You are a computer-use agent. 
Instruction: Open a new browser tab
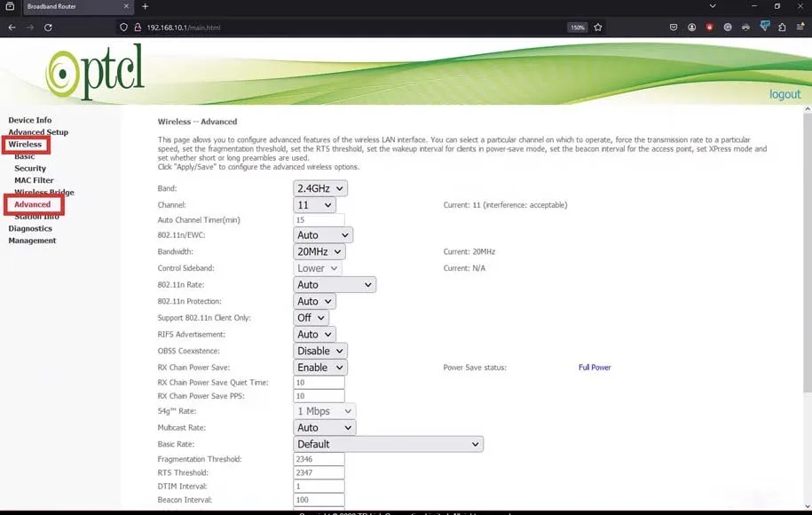point(145,7)
